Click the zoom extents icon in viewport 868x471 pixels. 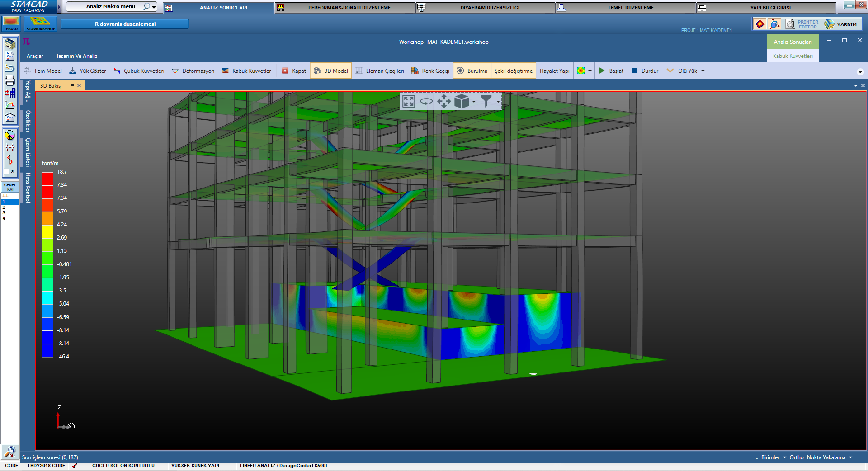pos(408,101)
